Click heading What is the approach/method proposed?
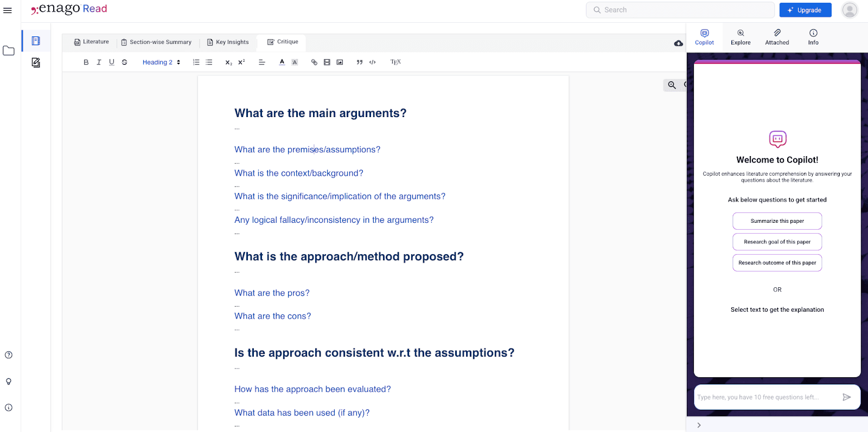 (349, 257)
